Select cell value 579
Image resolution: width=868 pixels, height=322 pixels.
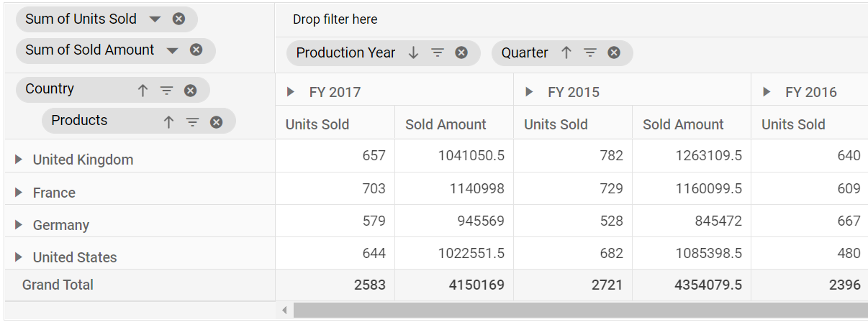tap(335, 221)
